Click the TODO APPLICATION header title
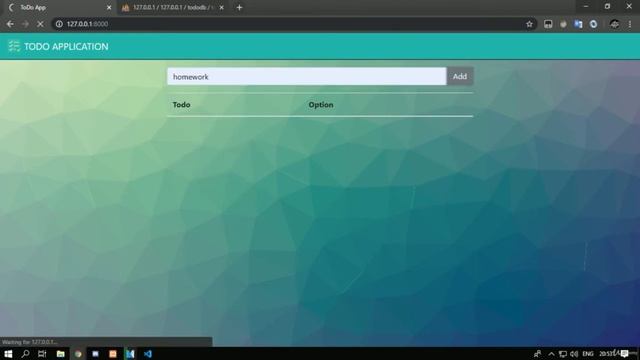640x360 pixels. click(66, 47)
